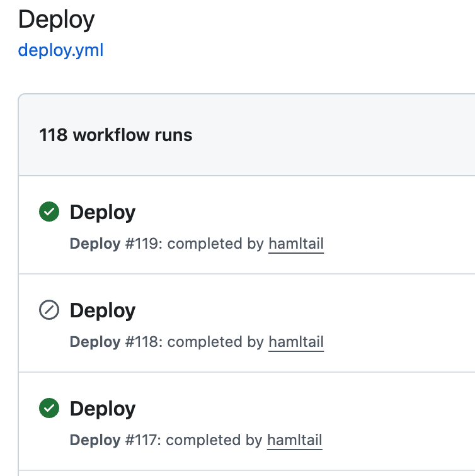
Task: Click the bold "Deploy" label before #117
Action: pyautogui.click(x=94, y=440)
